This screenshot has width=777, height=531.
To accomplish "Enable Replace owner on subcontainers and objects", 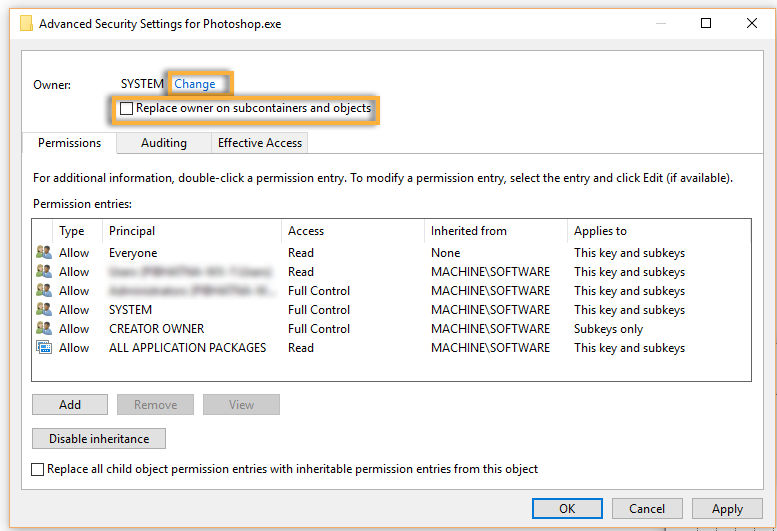I will 127,108.
